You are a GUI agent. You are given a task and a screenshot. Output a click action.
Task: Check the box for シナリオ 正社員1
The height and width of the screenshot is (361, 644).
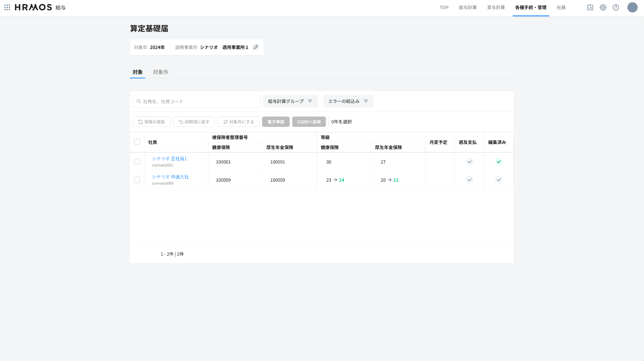click(137, 162)
